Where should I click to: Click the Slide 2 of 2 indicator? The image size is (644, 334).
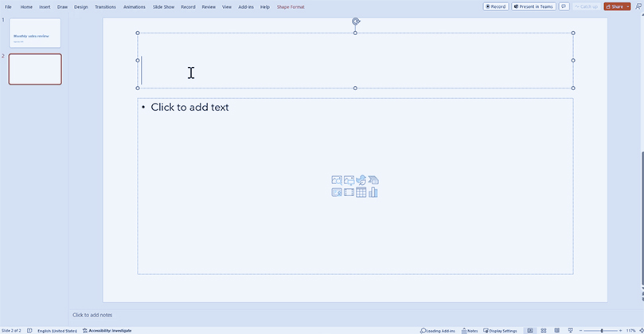pos(11,330)
